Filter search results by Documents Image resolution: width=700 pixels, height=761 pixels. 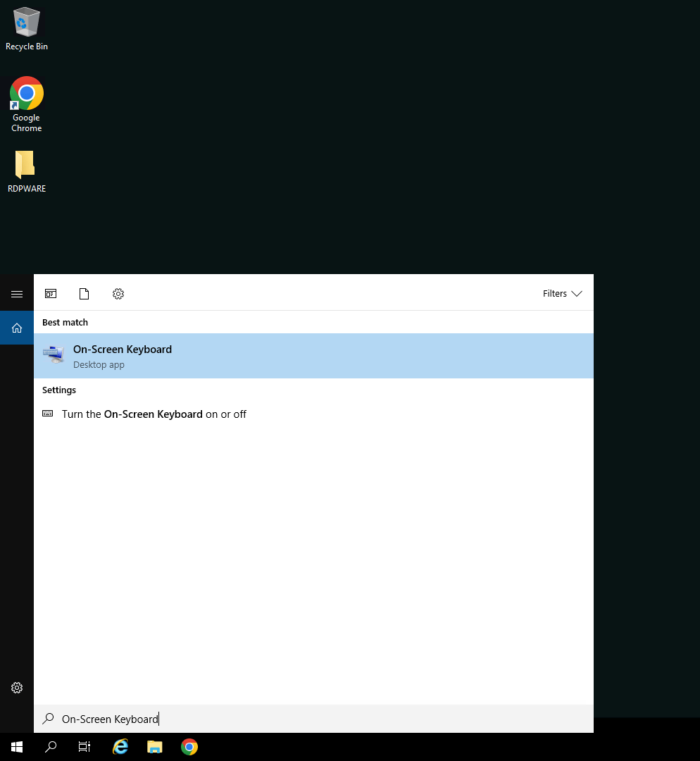[84, 294]
